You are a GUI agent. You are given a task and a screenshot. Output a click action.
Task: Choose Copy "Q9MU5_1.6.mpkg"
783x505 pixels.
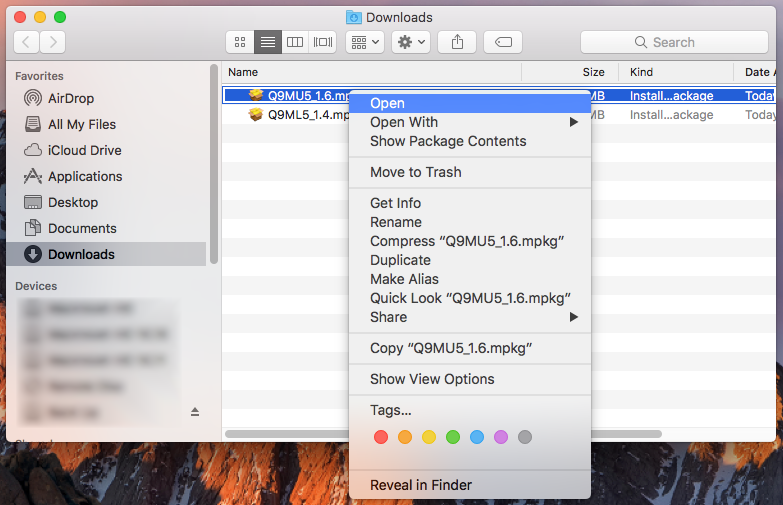(x=470, y=348)
